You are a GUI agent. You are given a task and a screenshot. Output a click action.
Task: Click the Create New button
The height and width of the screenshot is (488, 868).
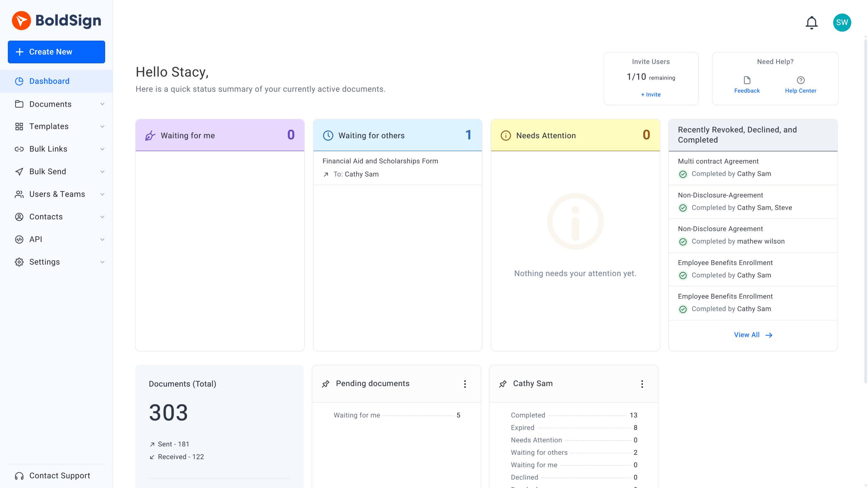(56, 52)
